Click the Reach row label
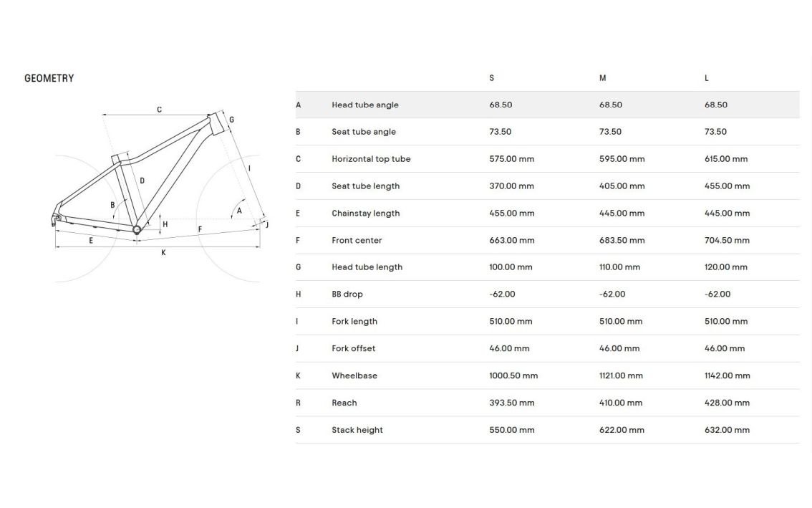 (x=344, y=403)
